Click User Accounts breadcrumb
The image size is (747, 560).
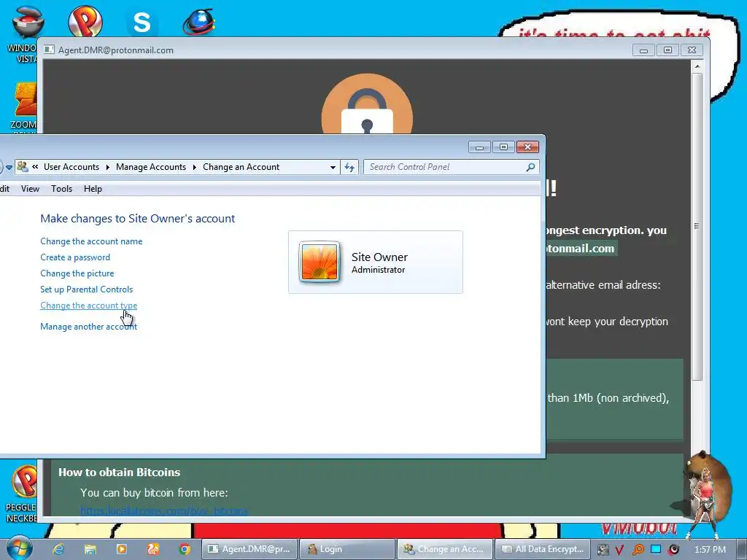71,167
